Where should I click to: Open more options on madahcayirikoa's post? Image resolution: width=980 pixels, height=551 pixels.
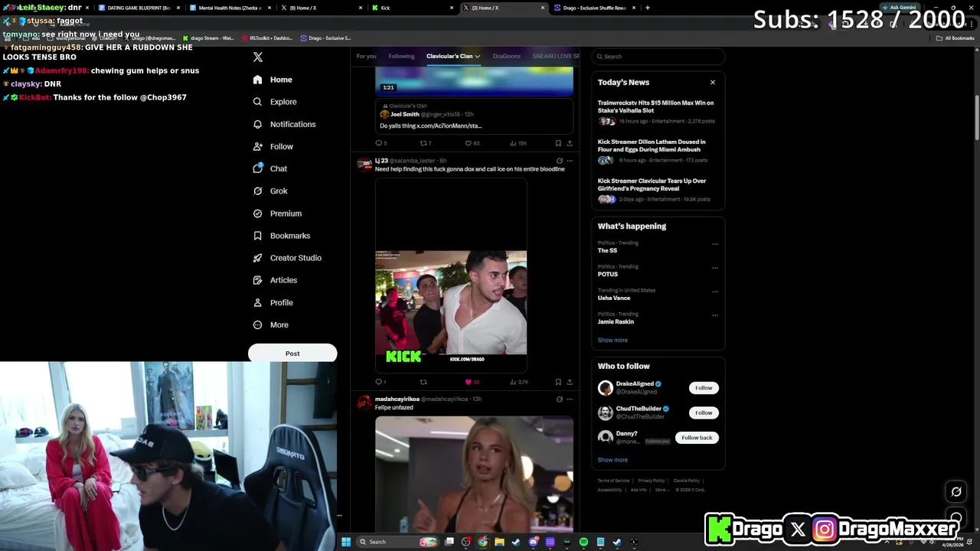pos(570,399)
